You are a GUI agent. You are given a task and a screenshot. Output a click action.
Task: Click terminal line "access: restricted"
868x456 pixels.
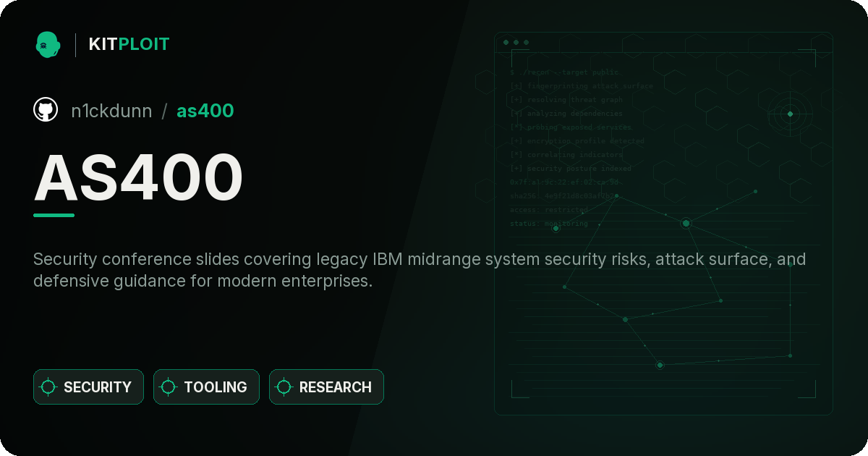[x=549, y=210]
